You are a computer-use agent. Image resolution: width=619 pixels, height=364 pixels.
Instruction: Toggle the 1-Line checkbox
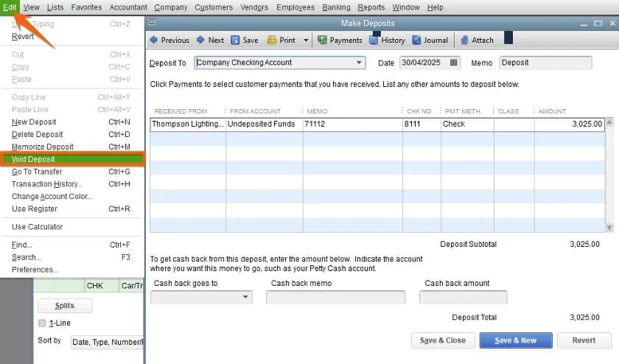[42, 323]
